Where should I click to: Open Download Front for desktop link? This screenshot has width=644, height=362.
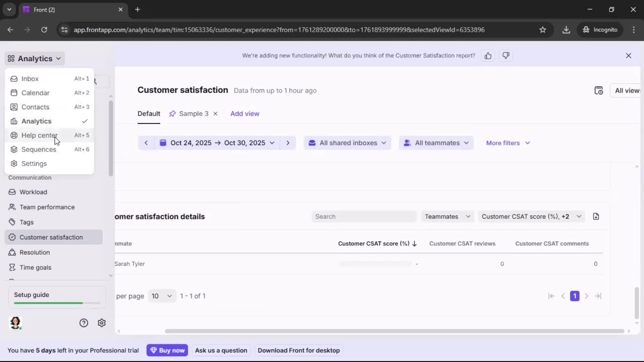[299, 350]
